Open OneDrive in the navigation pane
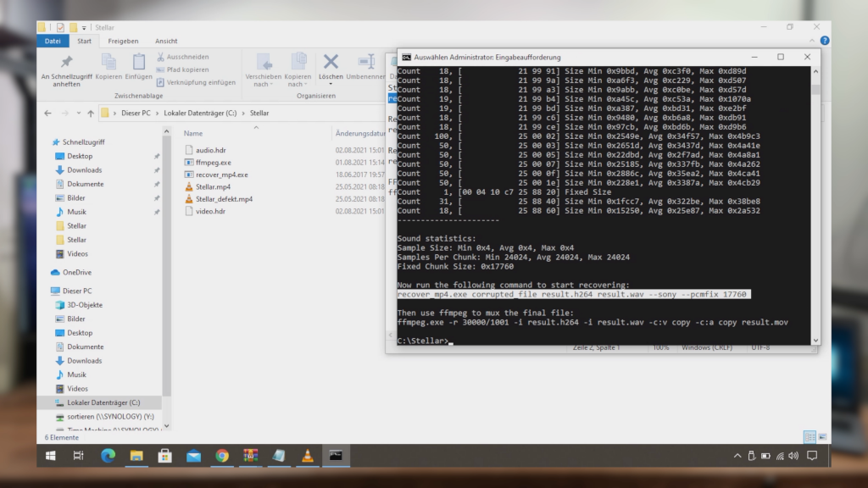This screenshot has height=488, width=868. coord(77,272)
